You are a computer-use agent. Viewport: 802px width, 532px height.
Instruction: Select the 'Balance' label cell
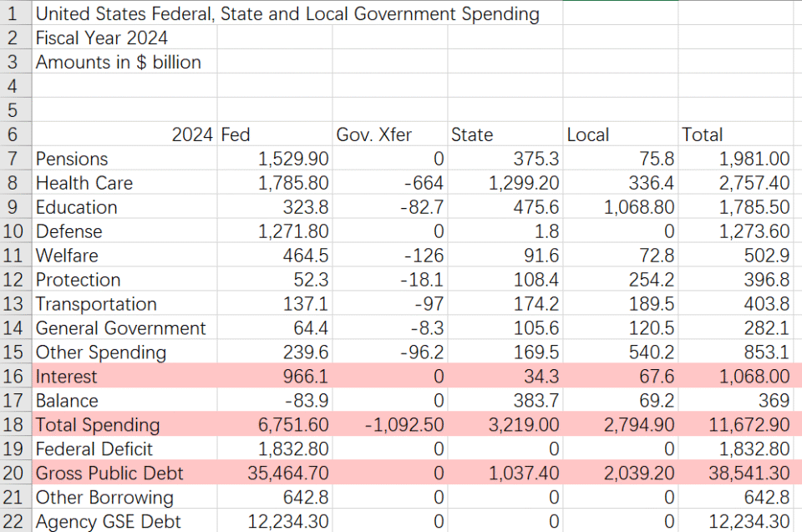coord(124,400)
